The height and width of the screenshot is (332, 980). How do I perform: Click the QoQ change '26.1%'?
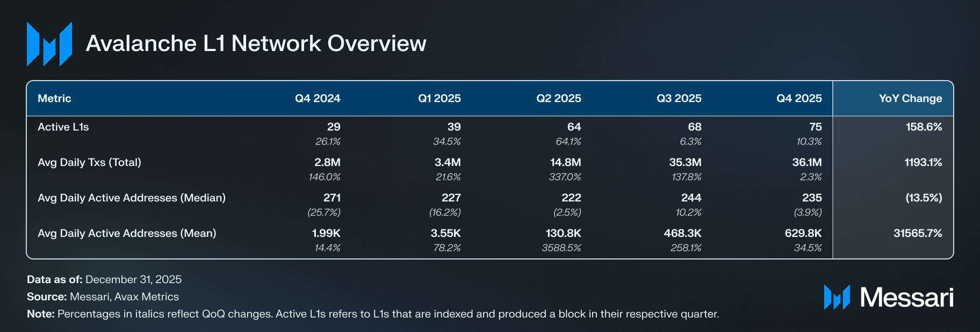(x=328, y=141)
